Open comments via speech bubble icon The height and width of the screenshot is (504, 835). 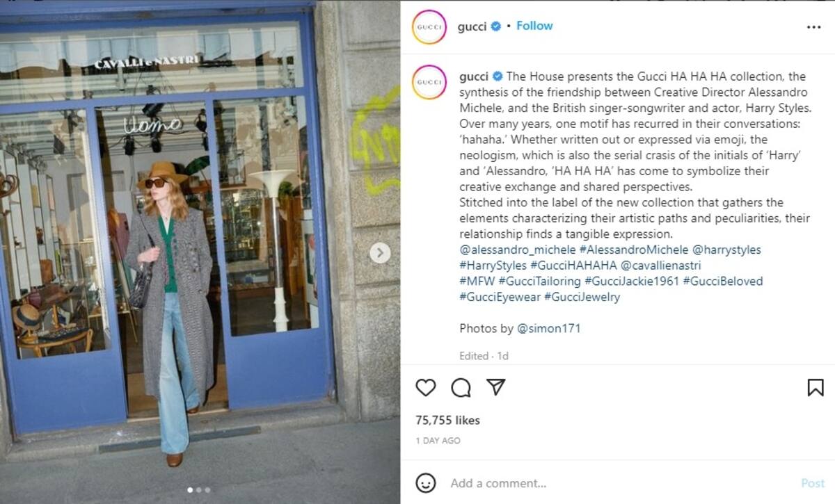[461, 387]
